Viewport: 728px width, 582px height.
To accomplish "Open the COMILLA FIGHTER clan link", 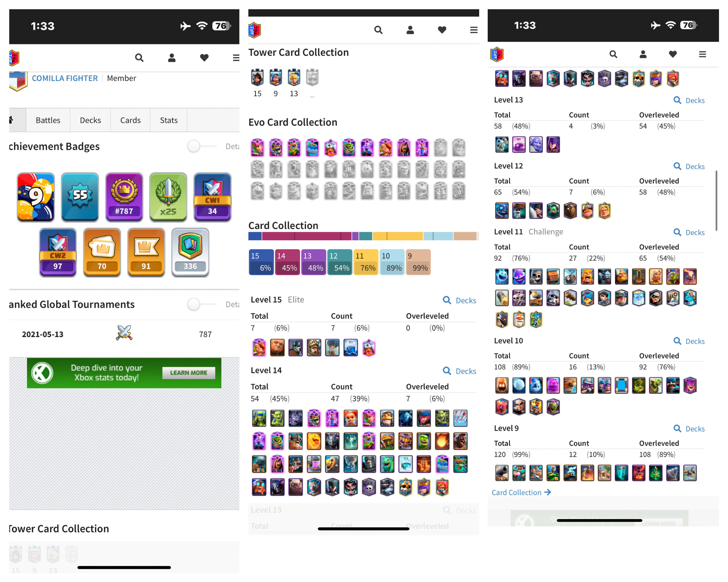I will point(65,78).
